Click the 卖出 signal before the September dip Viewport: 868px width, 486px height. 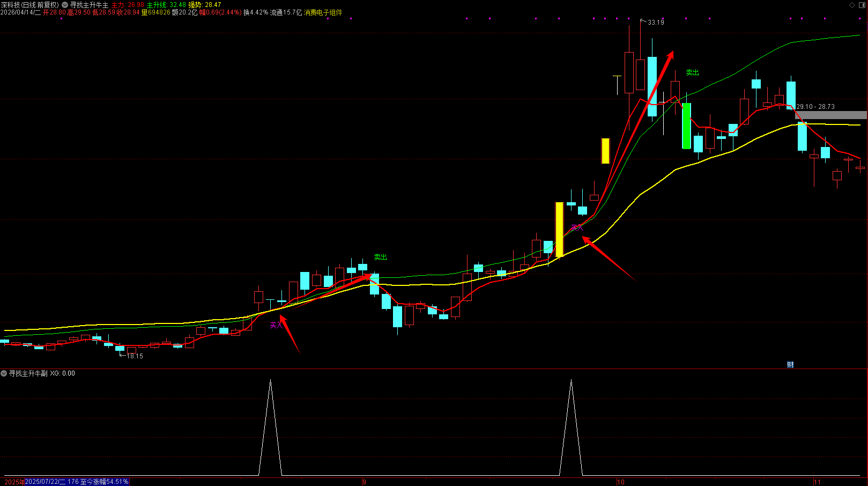[x=380, y=257]
